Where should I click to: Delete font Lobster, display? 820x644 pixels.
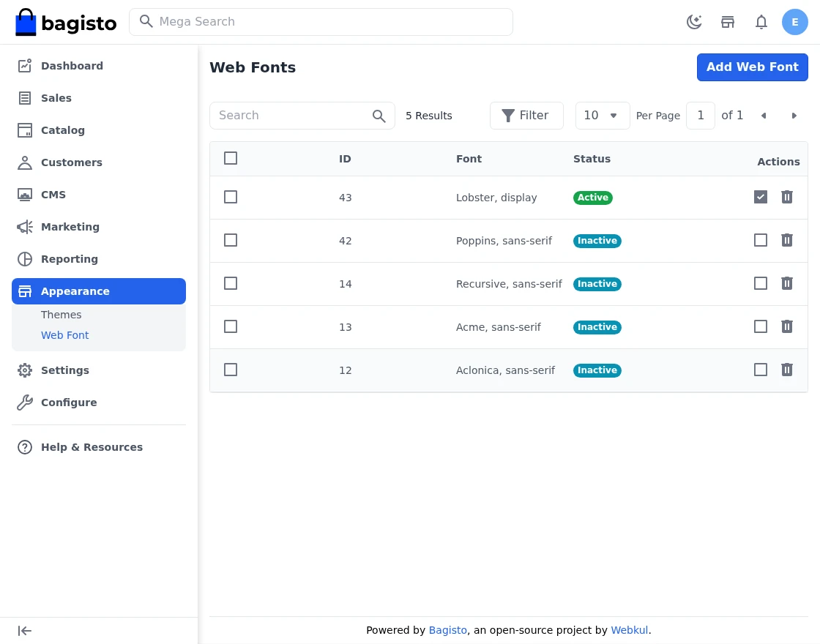coord(786,197)
